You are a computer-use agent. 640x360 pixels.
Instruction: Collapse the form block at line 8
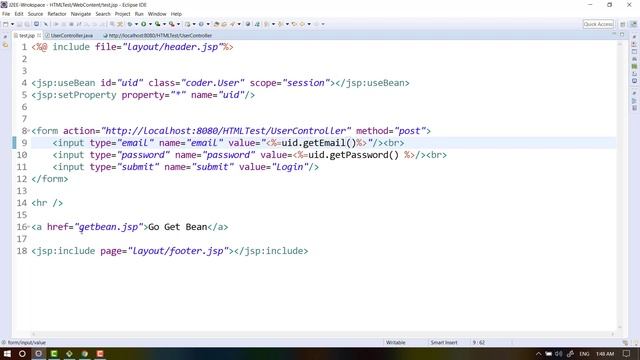coord(29,131)
